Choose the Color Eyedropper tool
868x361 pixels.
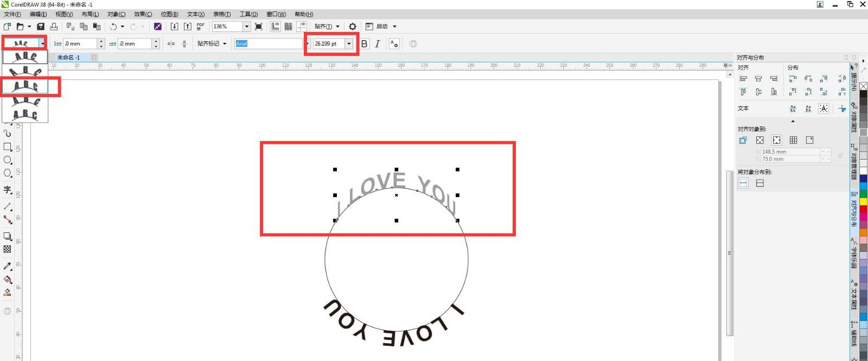pyautogui.click(x=8, y=266)
